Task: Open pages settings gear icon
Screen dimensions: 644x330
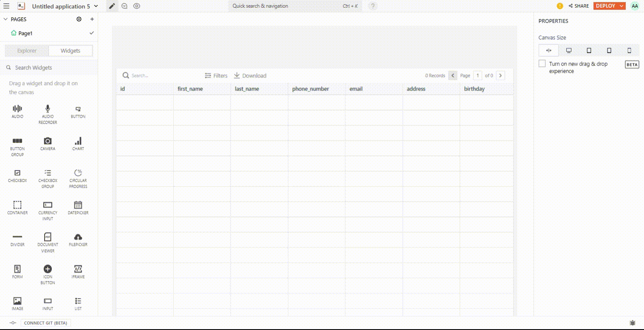Action: click(79, 19)
